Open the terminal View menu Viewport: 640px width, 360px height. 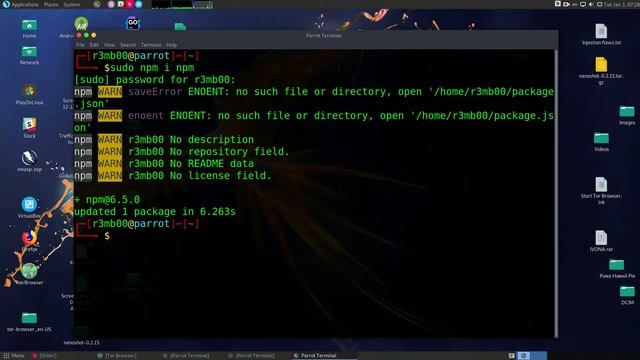point(109,45)
